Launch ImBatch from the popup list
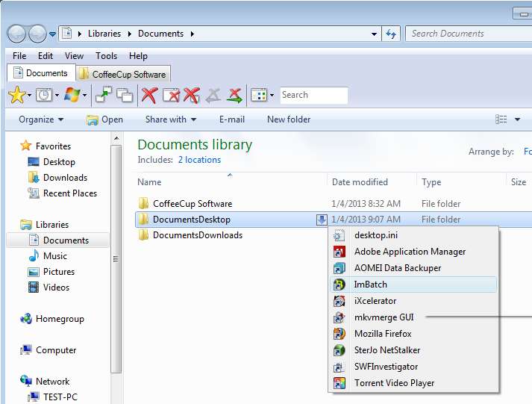 pos(370,285)
